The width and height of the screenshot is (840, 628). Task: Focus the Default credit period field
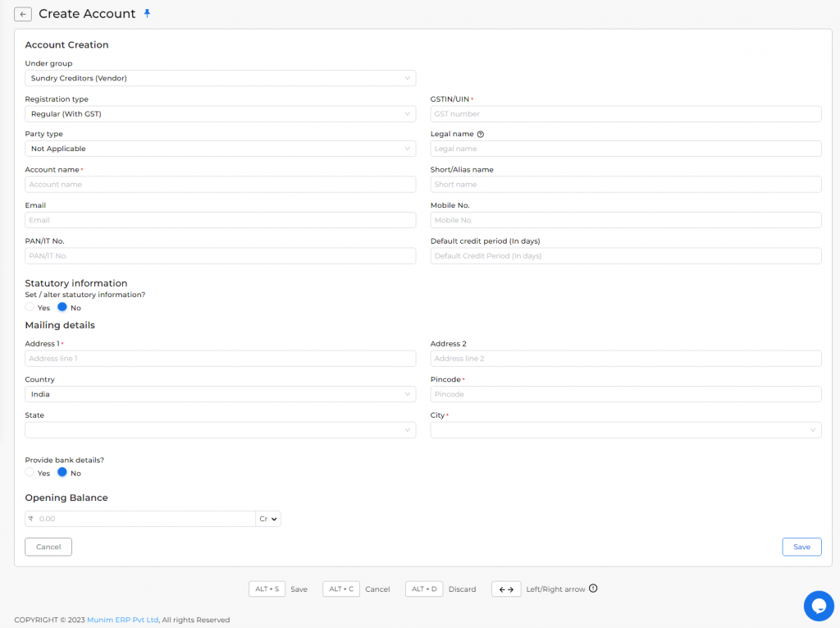click(626, 256)
